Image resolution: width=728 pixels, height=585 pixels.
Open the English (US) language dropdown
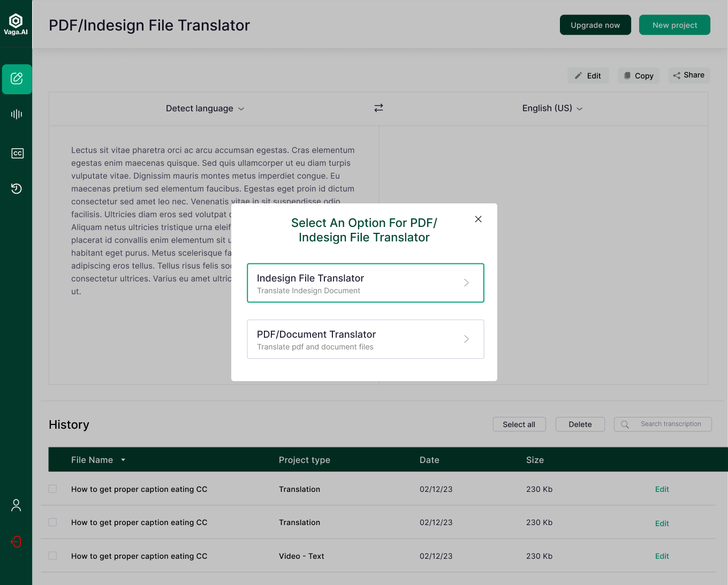coord(552,108)
